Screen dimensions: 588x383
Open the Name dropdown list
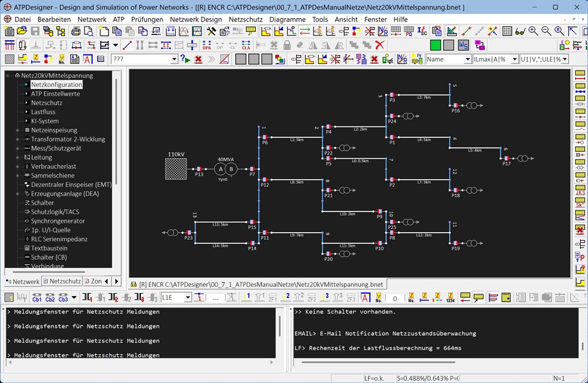tap(467, 59)
